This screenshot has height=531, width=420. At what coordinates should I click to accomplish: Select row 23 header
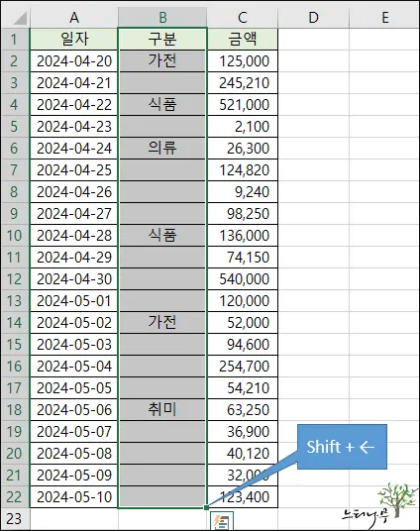point(15,519)
